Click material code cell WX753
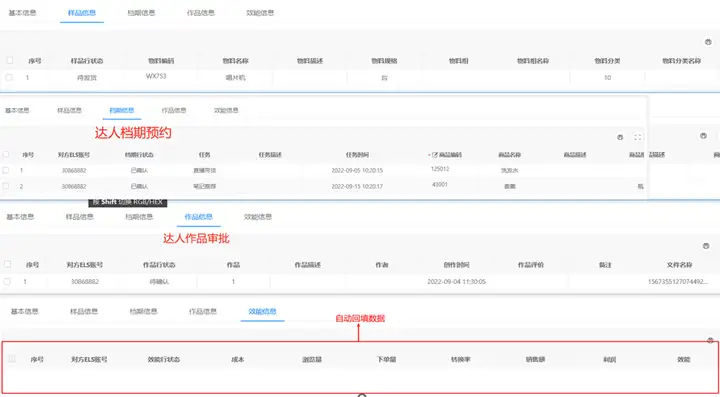 [x=156, y=76]
